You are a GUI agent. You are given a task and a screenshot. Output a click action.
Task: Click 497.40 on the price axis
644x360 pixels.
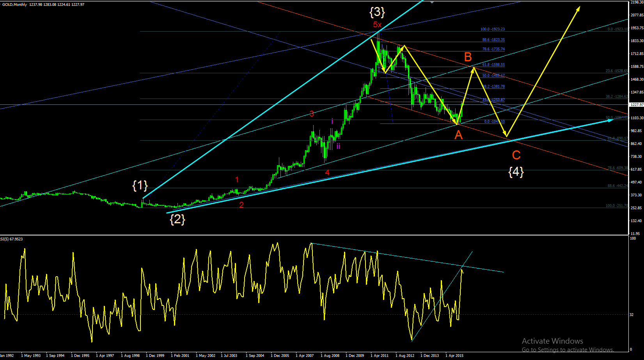pyautogui.click(x=636, y=182)
